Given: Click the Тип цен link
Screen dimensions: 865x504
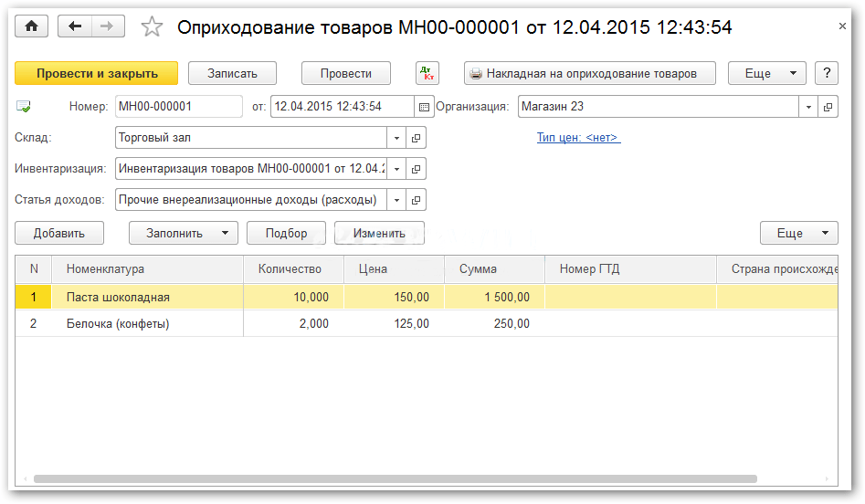Looking at the screenshot, I should 578,138.
